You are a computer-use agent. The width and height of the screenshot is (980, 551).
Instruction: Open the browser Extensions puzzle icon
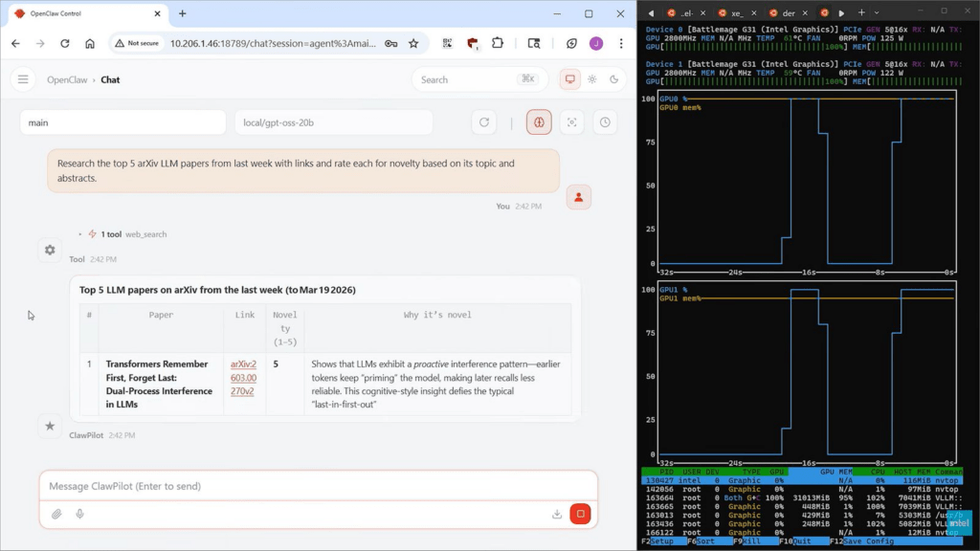pyautogui.click(x=498, y=43)
